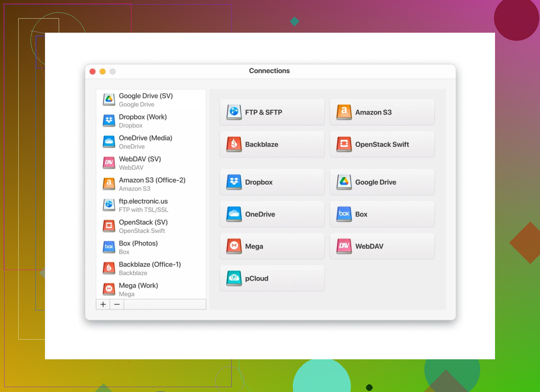Click the Dropbox connection label
This screenshot has width=540, height=392.
[259, 182]
